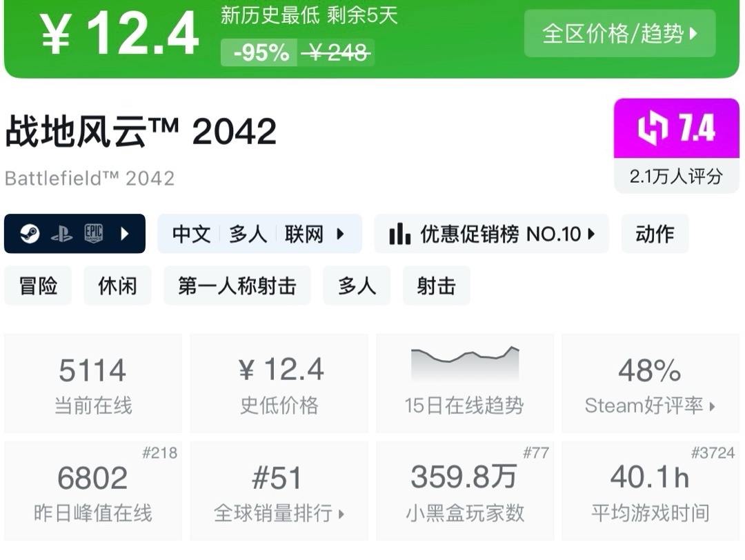This screenshot has width=745, height=560.
Task: Click the Steam platform icon
Action: point(30,234)
